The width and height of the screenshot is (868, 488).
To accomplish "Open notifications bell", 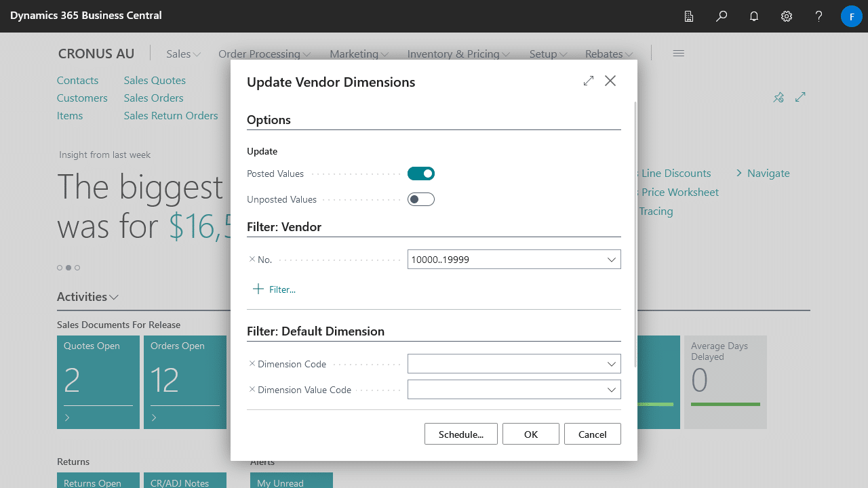I will [753, 16].
